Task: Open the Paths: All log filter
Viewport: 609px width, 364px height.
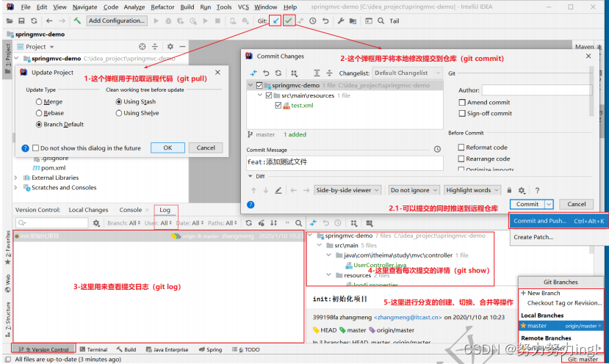Action: point(222,223)
